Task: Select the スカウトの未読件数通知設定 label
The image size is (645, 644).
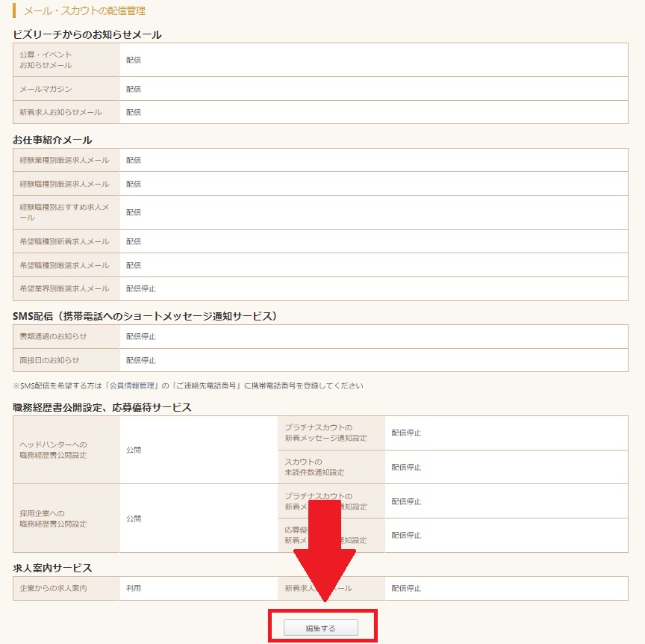Action: pos(314,467)
